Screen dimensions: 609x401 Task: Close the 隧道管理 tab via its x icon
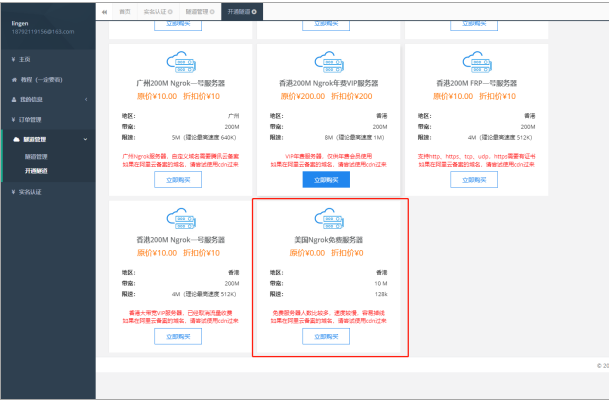click(212, 12)
